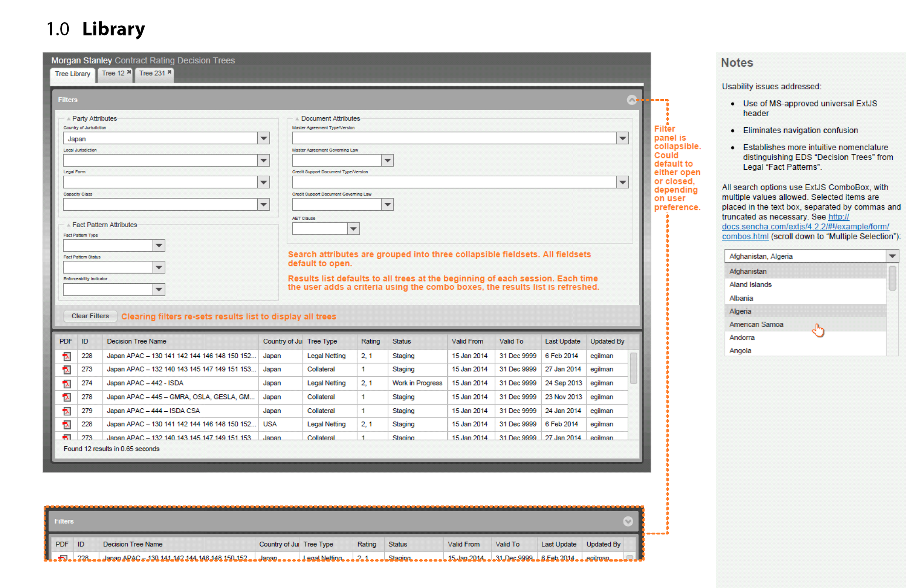Toggle the Party Attributes fieldset closed

pos(68,118)
